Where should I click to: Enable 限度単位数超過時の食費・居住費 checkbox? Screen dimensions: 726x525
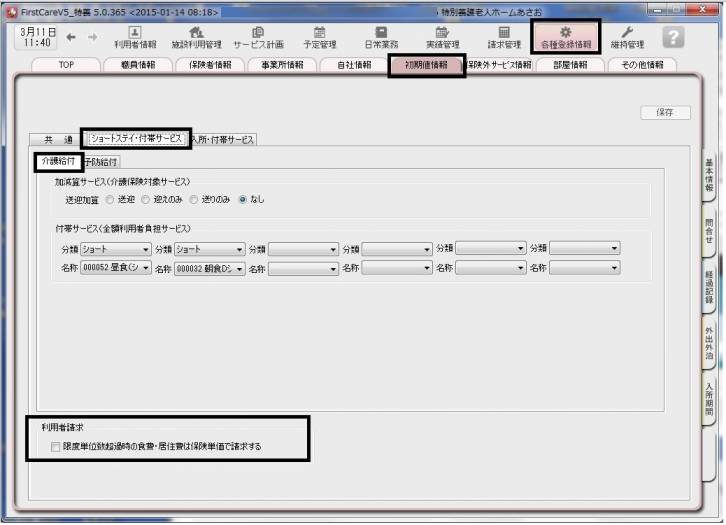point(56,447)
